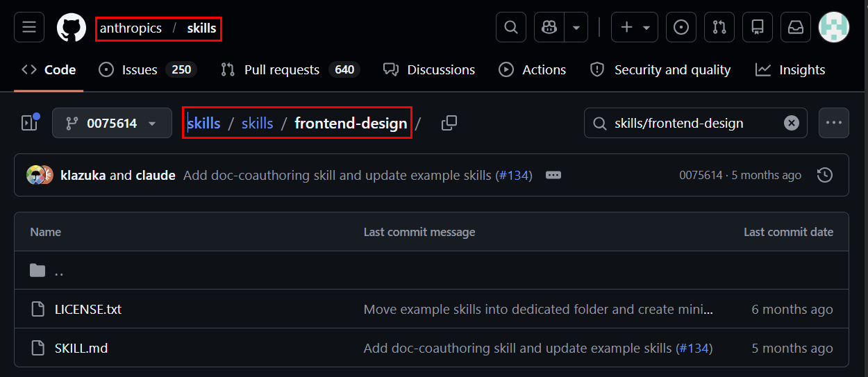The height and width of the screenshot is (377, 868).
Task: Open Copilot chat icon
Action: [x=549, y=27]
